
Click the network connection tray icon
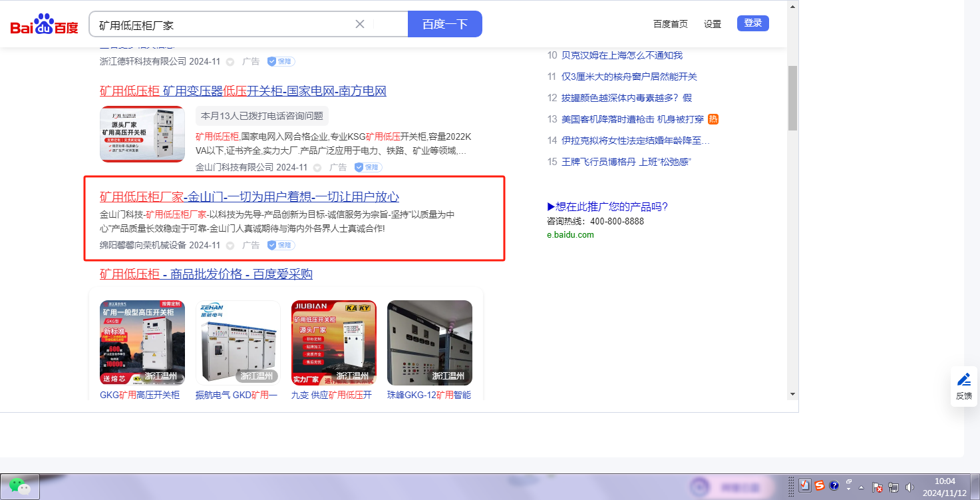(894, 487)
